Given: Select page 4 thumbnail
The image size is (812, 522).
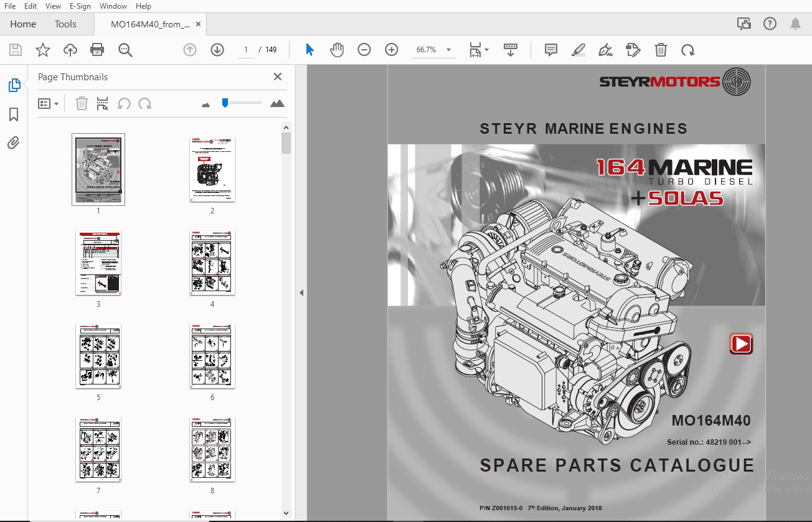Looking at the screenshot, I should coord(212,263).
